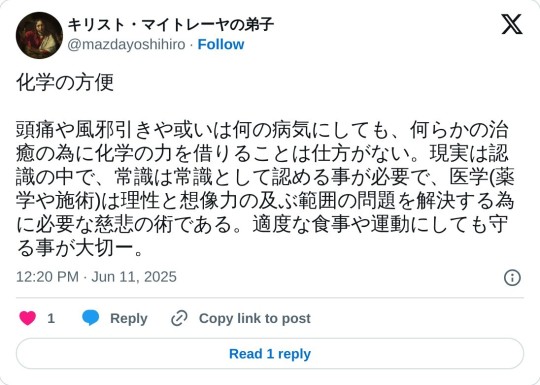Click the text 医学(薬 in the post body
540x385 pixels.
482,177
